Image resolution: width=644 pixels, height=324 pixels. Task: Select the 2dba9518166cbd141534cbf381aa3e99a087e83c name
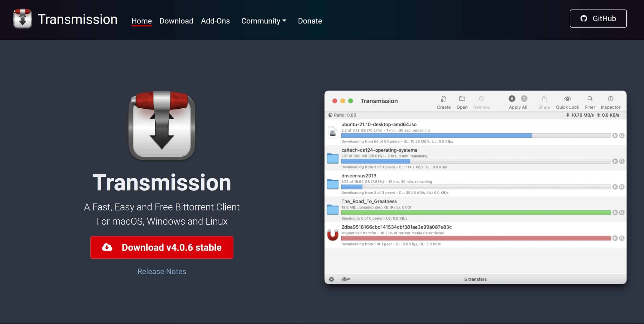click(x=396, y=227)
